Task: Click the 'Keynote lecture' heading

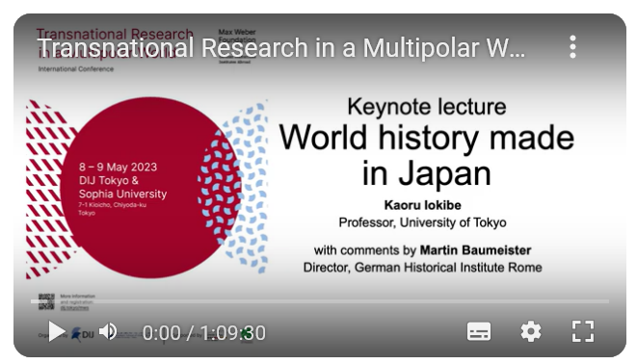Action: [x=427, y=107]
